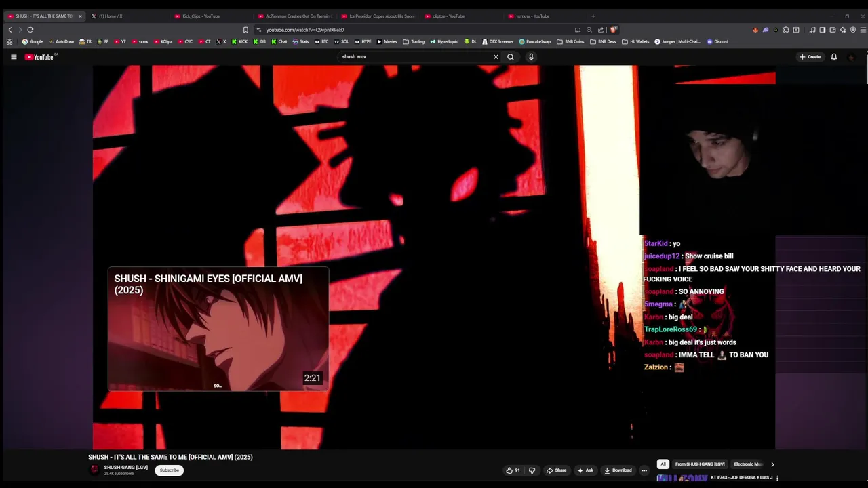Open the Brave wallet icon
This screenshot has width=868, height=488.
[x=833, y=30]
